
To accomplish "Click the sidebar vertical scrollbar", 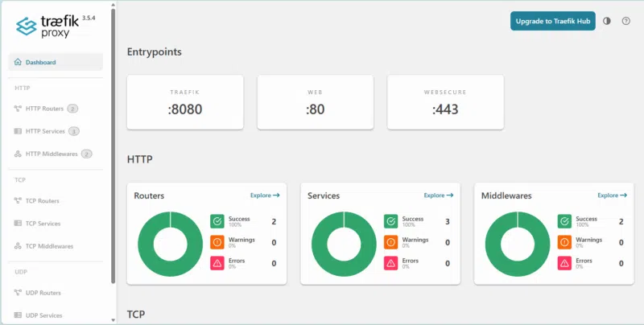I will [114, 146].
